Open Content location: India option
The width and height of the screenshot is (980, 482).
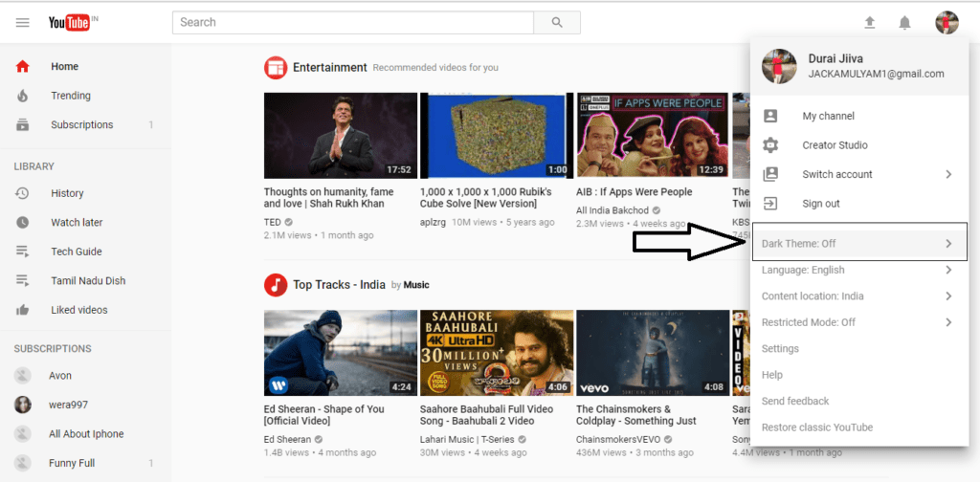point(859,296)
